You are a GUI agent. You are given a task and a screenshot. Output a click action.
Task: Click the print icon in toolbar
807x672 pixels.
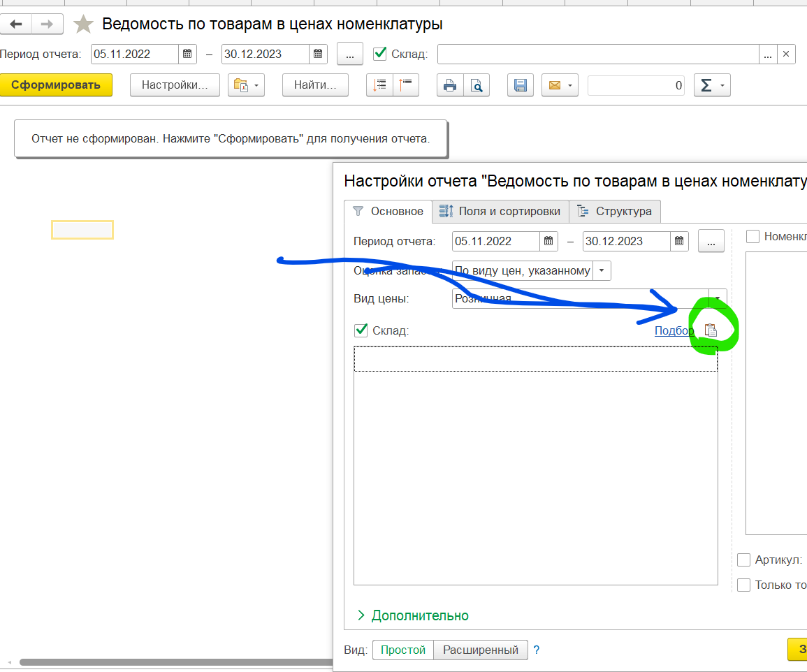[450, 85]
